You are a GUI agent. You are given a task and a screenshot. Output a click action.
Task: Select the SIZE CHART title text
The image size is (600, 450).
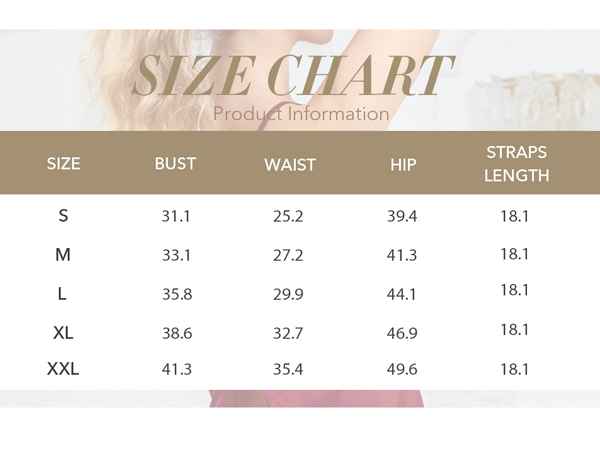pyautogui.click(x=293, y=75)
